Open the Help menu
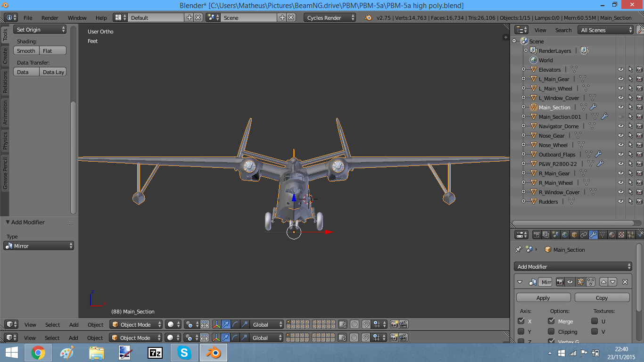Image resolution: width=644 pixels, height=362 pixels. [x=101, y=17]
